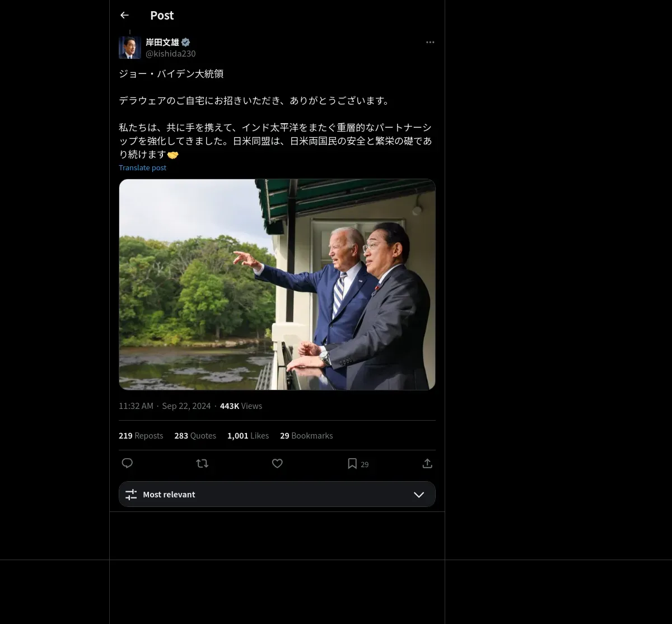Click the Sep 22, 2024 timestamp
672x624 pixels.
click(x=186, y=406)
